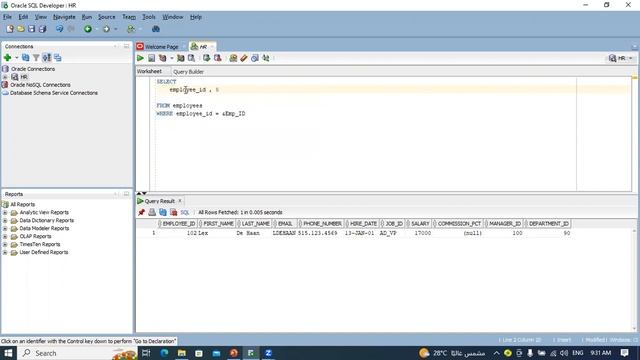The height and width of the screenshot is (360, 640).
Task: Click the green plus New Connection icon
Action: coord(7,58)
